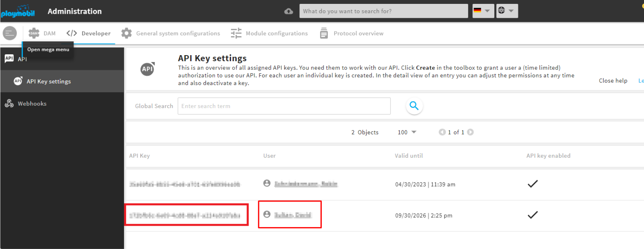
Task: Go to next page arrow
Action: (470, 132)
